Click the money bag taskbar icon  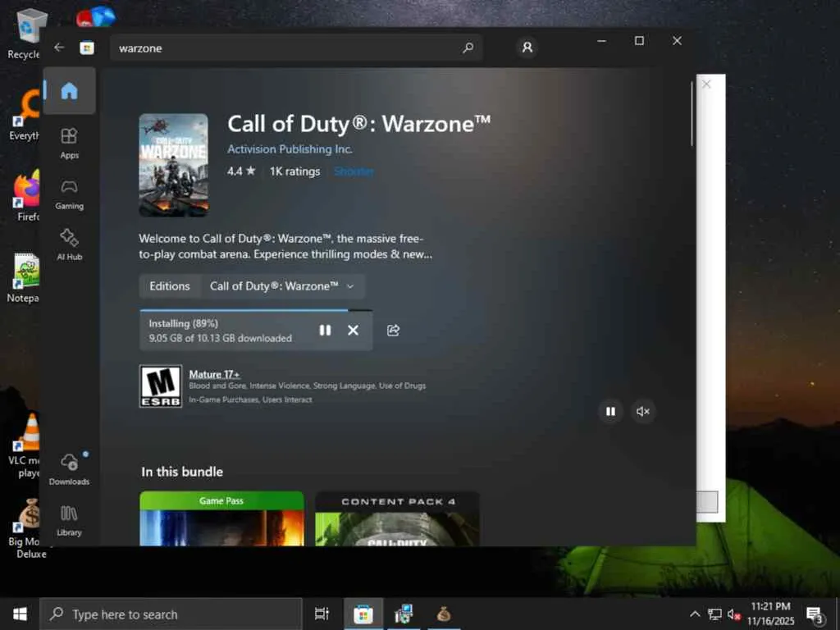(444, 614)
